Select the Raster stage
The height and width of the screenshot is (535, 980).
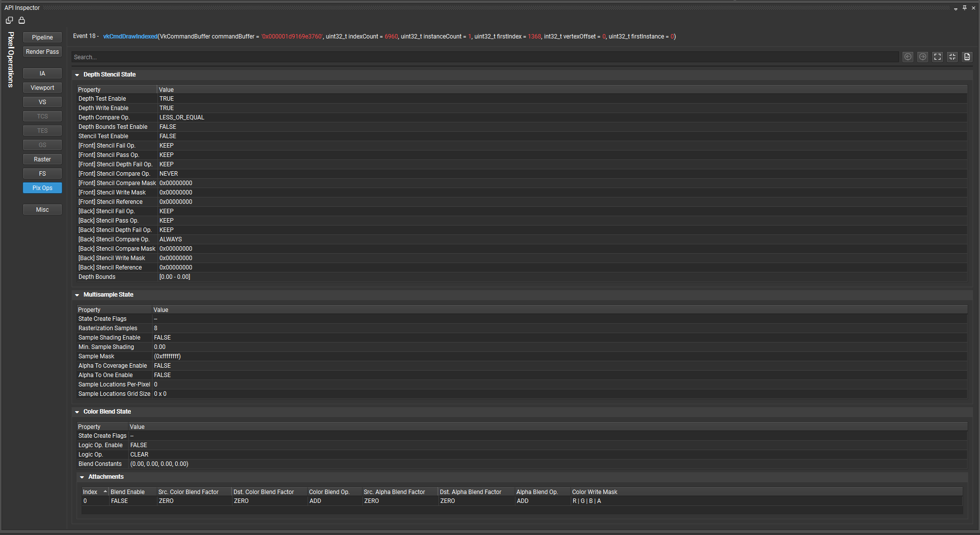[x=42, y=159]
